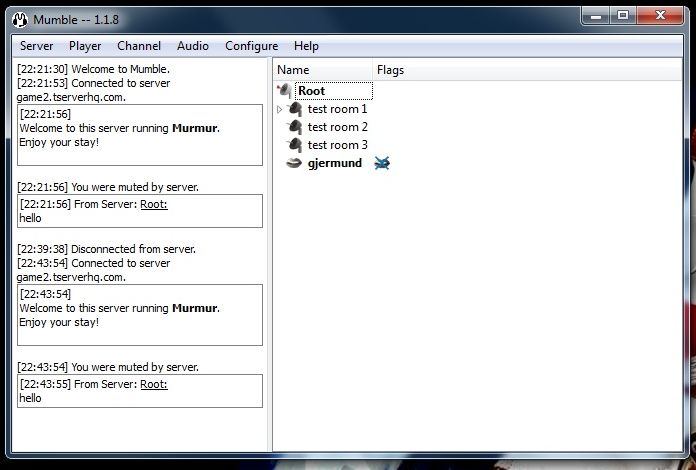Click the test room 2 channel icon
The width and height of the screenshot is (696, 470).
(x=294, y=127)
